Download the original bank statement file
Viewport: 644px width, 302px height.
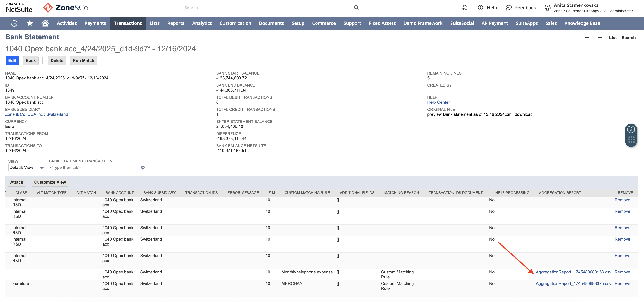pyautogui.click(x=523, y=114)
